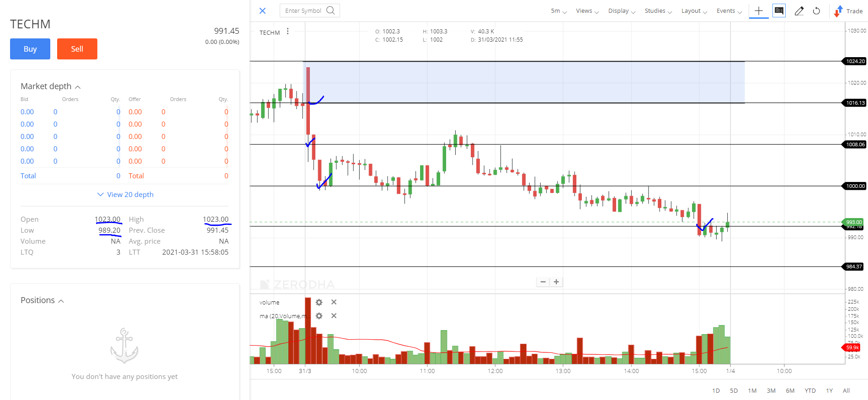Click the 1024.20 price line label
Screen dimensions: 868x400
[854, 61]
